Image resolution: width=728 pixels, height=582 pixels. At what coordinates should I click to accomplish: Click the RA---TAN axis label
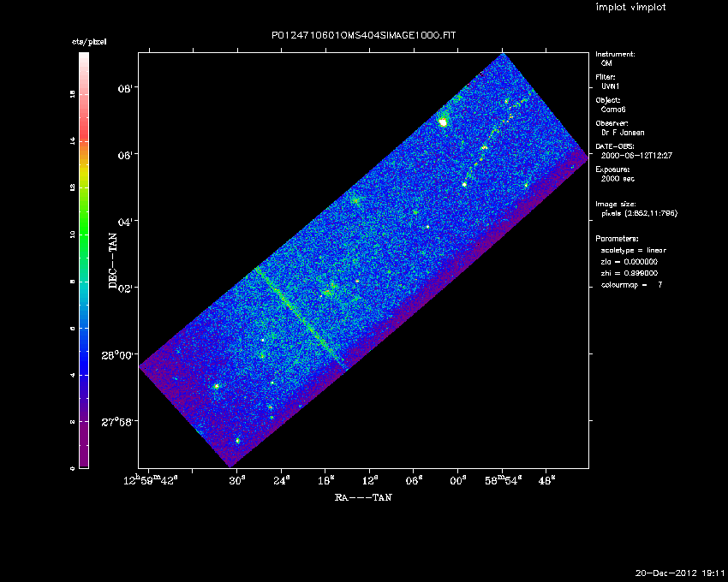pyautogui.click(x=363, y=496)
